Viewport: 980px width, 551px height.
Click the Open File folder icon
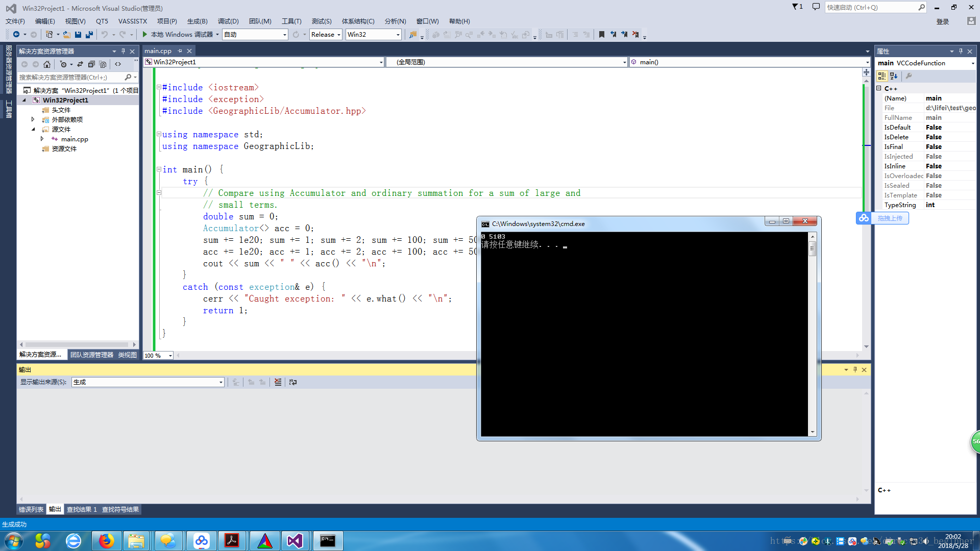tap(67, 34)
